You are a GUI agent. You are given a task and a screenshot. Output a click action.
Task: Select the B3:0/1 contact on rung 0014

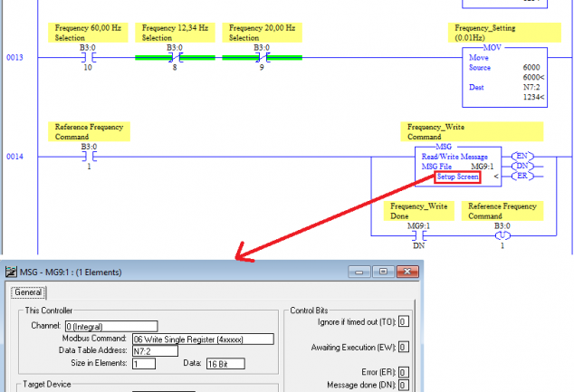(89, 157)
